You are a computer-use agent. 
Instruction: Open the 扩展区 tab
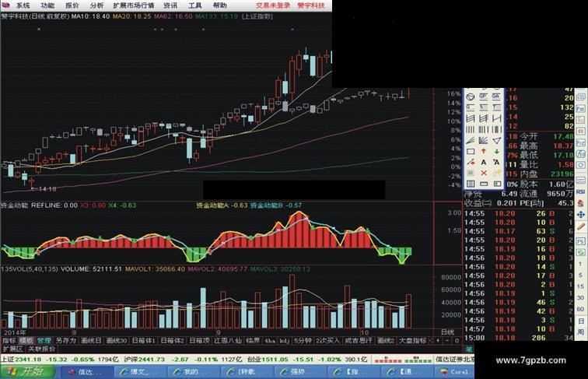(12, 349)
